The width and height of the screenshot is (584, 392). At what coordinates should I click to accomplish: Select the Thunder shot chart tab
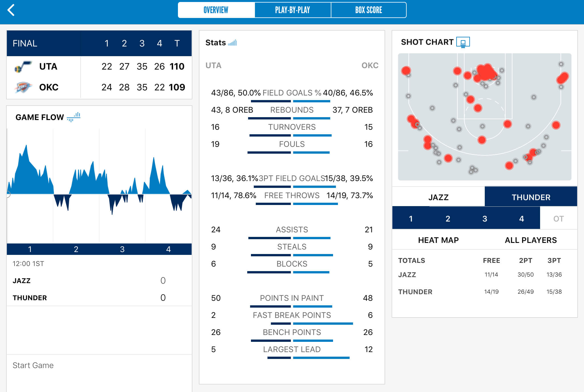tap(531, 197)
